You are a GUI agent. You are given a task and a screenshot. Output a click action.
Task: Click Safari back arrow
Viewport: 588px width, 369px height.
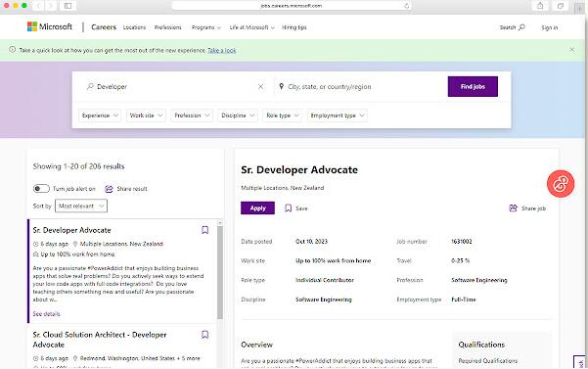[x=38, y=6]
